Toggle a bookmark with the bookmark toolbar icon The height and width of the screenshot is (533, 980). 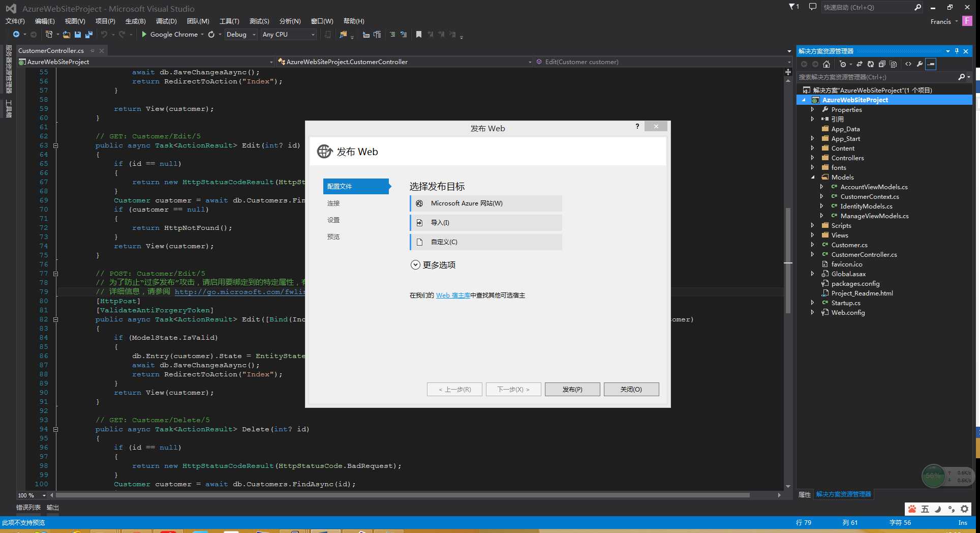tap(419, 35)
